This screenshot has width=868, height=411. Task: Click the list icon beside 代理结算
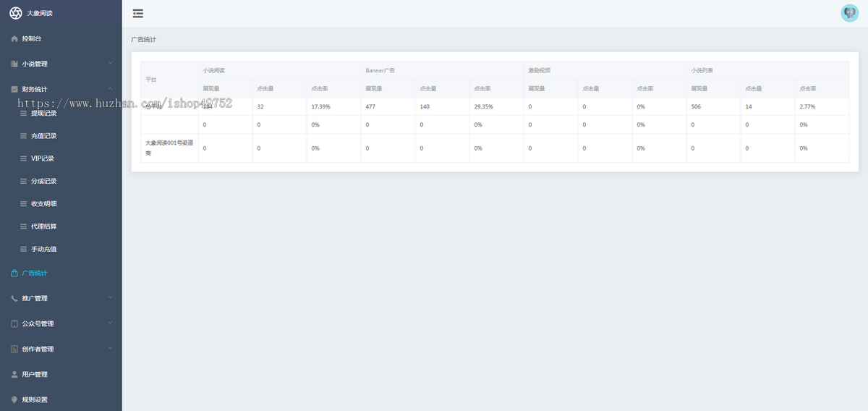[25, 226]
